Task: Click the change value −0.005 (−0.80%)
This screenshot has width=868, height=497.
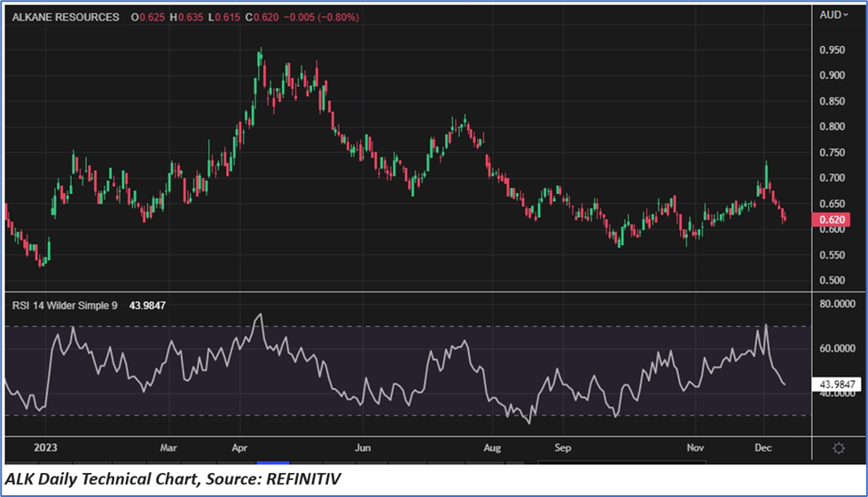Action: pos(321,17)
